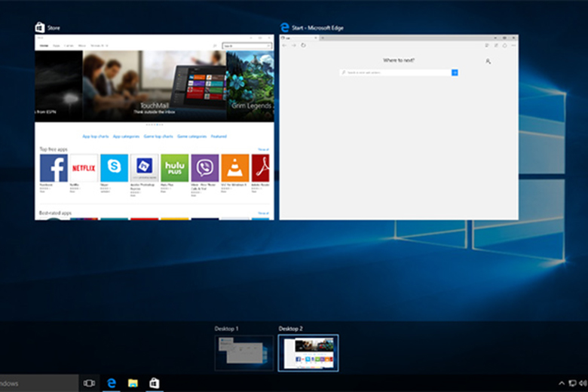The image size is (588, 392).
Task: Select the Apps tab in Store
Action: tap(57, 46)
